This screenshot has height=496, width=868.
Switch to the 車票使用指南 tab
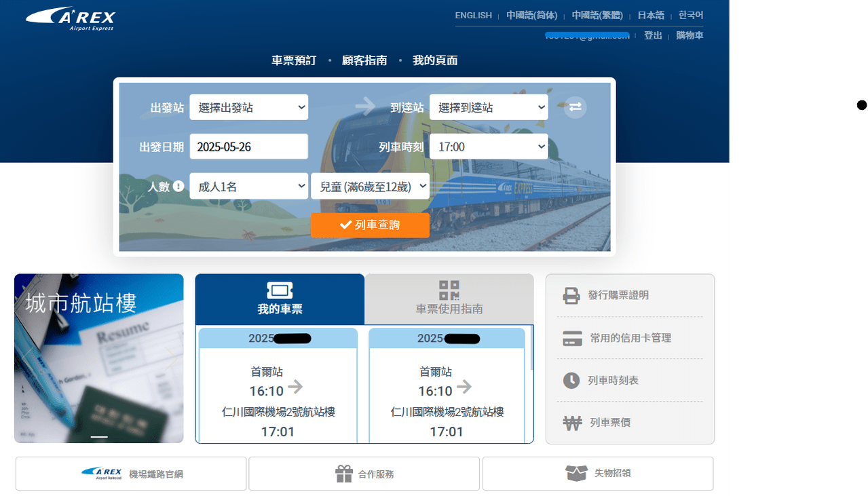[x=449, y=299]
